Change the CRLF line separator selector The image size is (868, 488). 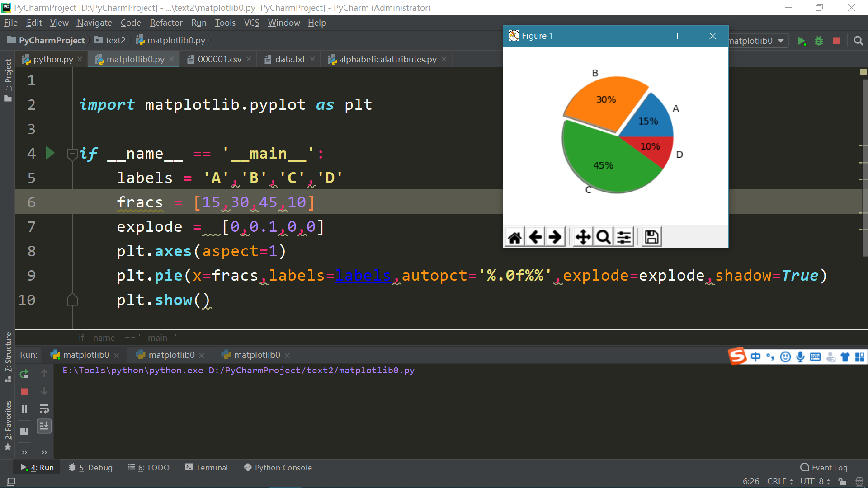coord(780,481)
